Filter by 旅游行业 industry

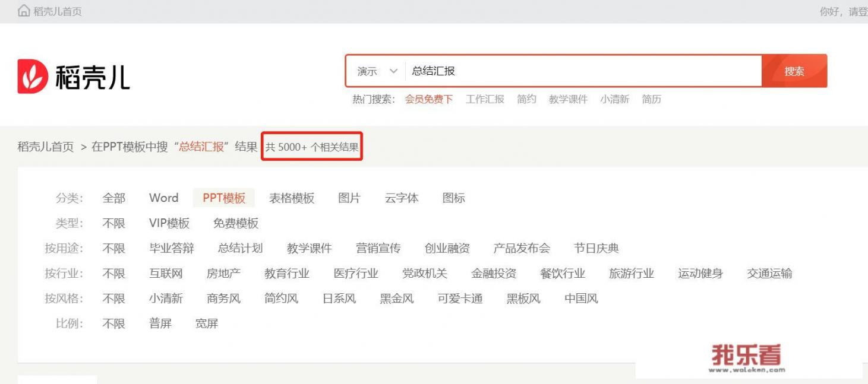[632, 274]
